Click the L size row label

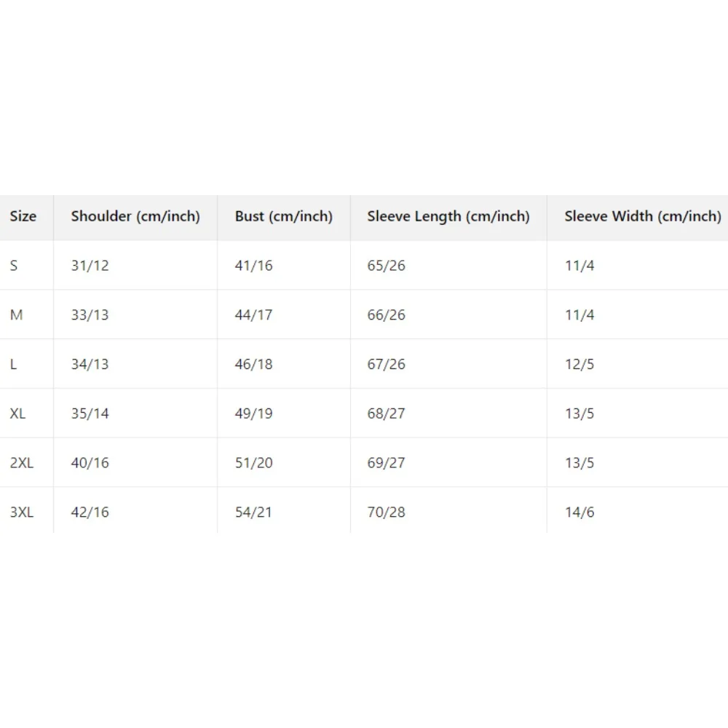click(13, 364)
